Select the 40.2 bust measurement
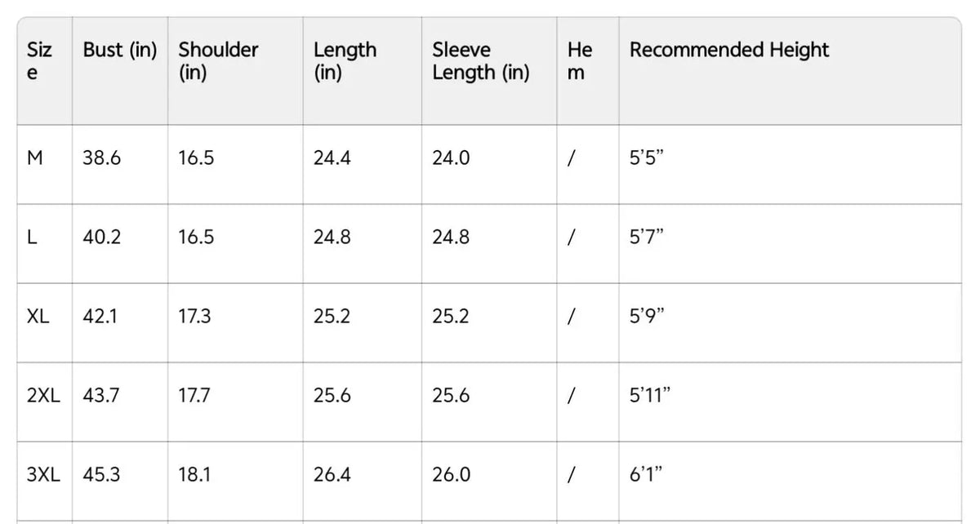Viewport: 980px width, 524px height. coord(101,238)
